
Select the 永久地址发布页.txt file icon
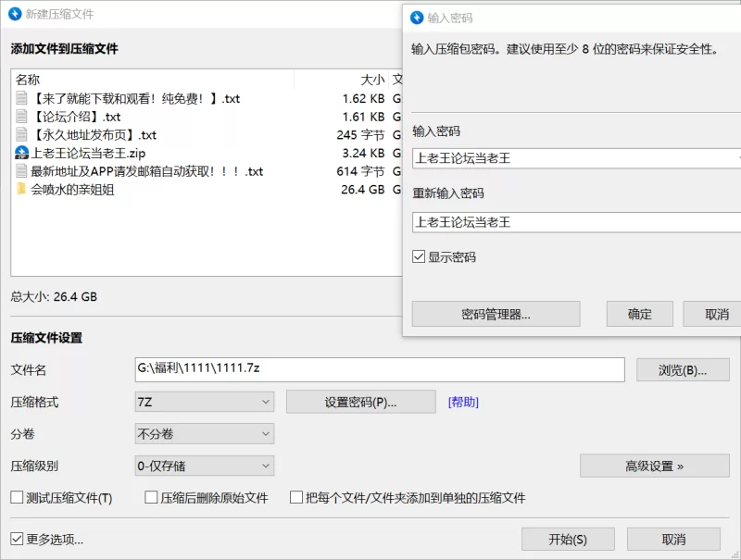click(x=22, y=135)
